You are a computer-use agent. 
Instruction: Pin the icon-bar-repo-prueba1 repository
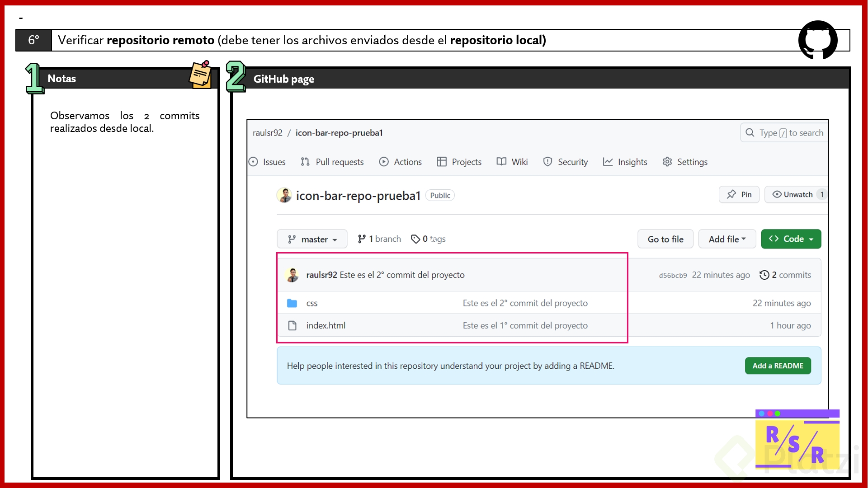point(739,194)
